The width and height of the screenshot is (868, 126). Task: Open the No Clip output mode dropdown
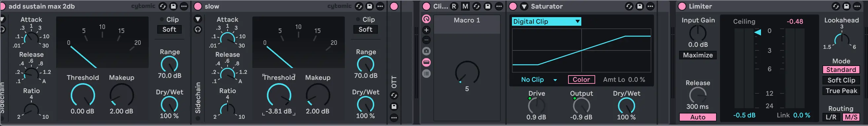pyautogui.click(x=539, y=79)
